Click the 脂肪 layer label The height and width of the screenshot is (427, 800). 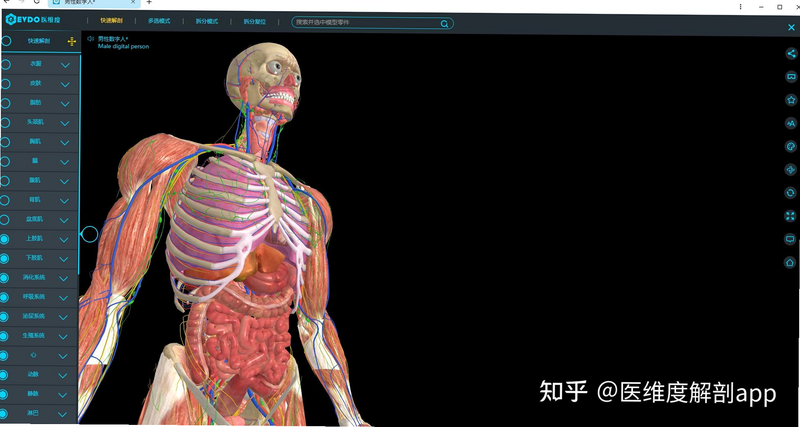coord(35,103)
